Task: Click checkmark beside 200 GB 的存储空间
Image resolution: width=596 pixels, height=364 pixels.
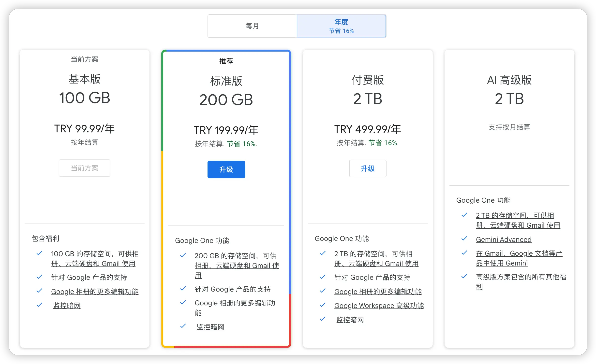Action: [183, 255]
